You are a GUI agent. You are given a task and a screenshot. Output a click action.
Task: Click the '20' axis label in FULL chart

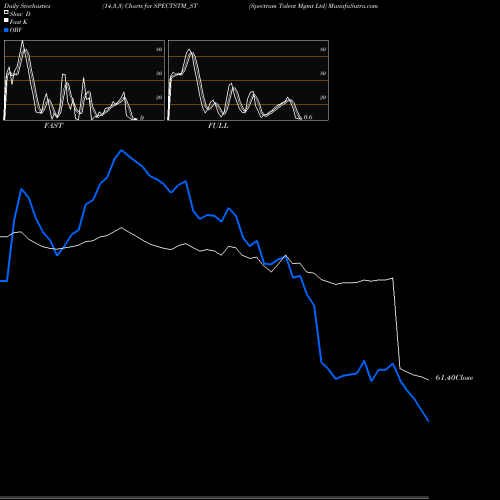click(323, 97)
